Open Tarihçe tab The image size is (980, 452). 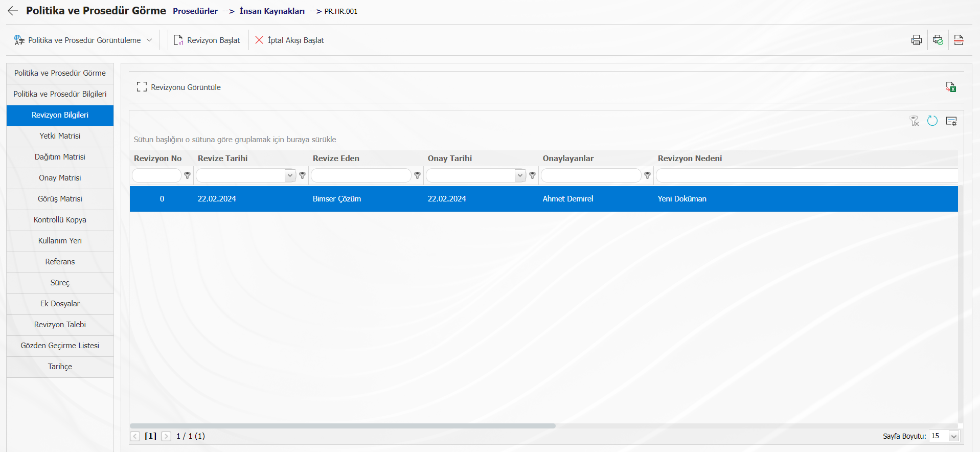pyautogui.click(x=60, y=367)
